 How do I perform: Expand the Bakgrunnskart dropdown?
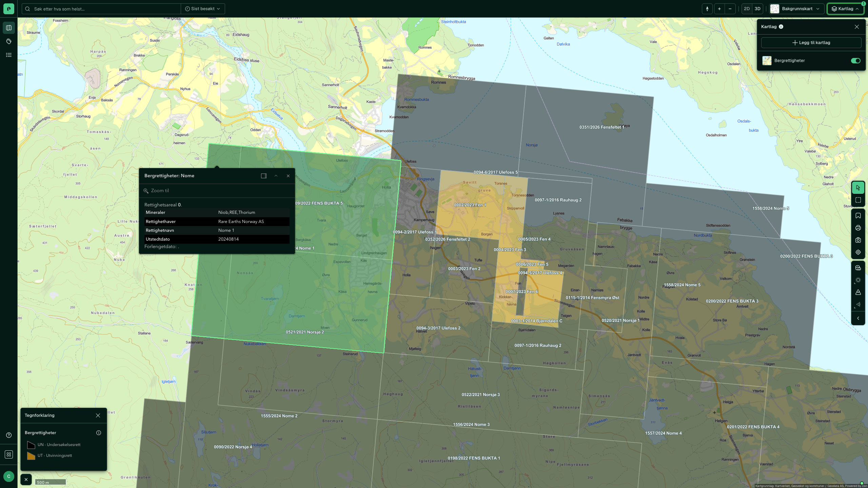point(797,9)
